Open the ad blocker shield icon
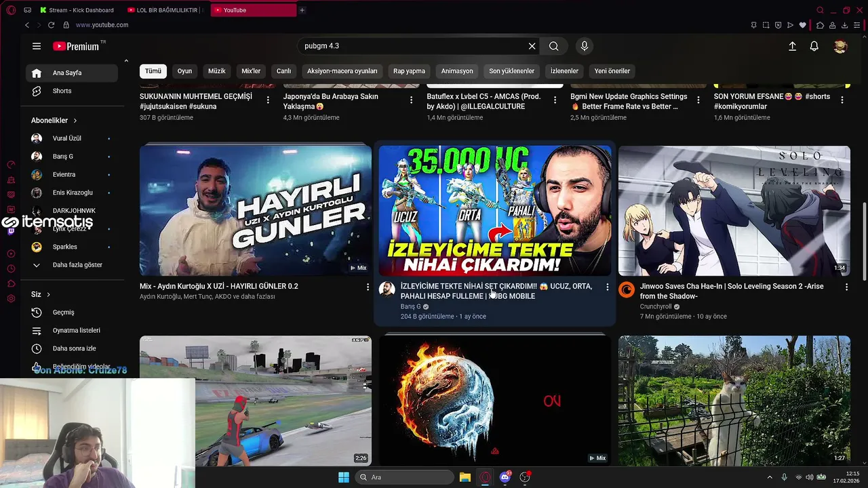Viewport: 868px width, 488px height. (778, 25)
